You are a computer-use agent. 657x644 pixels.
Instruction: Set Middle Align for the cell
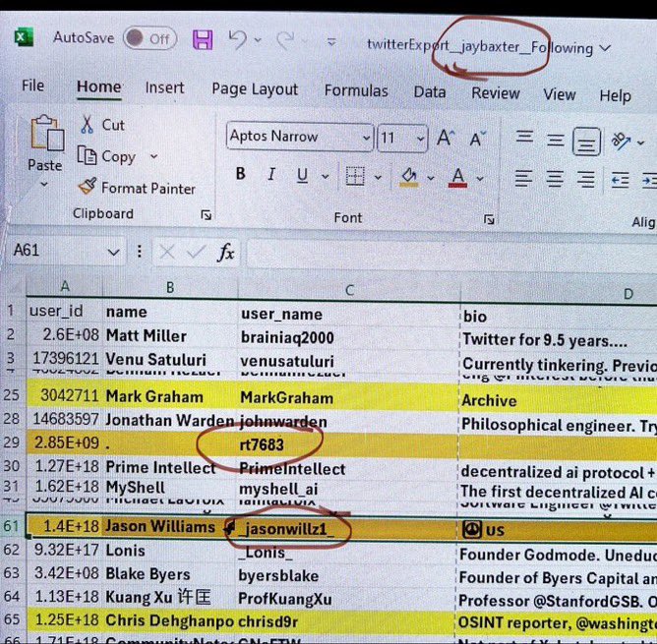555,140
